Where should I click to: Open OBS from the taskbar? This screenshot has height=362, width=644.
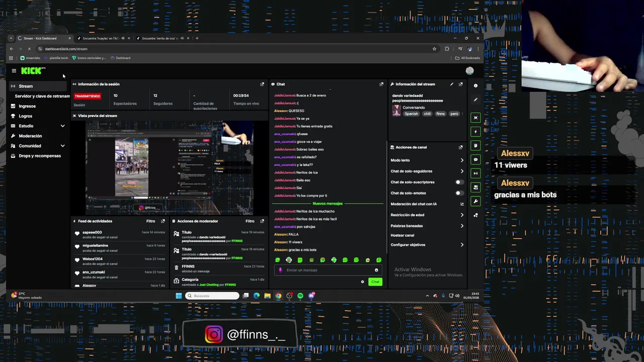(x=289, y=296)
